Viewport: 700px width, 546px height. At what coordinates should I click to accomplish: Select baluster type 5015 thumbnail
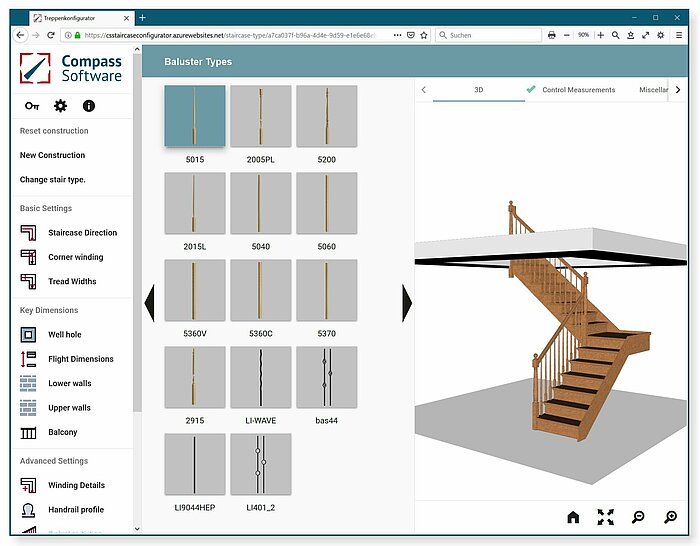(x=195, y=116)
